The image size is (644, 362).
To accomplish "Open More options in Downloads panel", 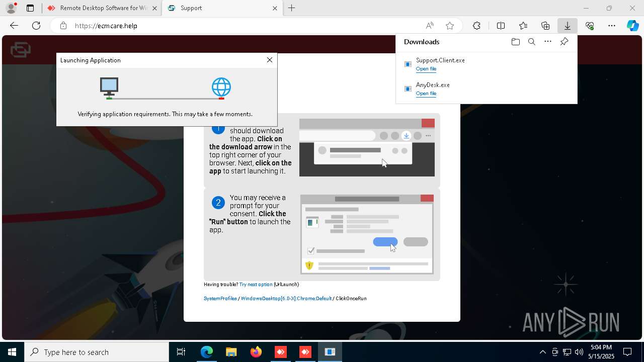I will 548,42.
